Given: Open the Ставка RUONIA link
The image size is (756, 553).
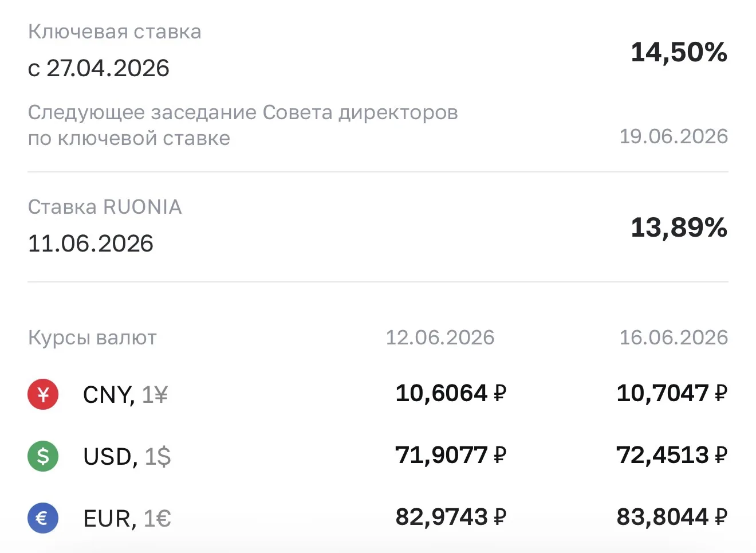Looking at the screenshot, I should tap(105, 207).
